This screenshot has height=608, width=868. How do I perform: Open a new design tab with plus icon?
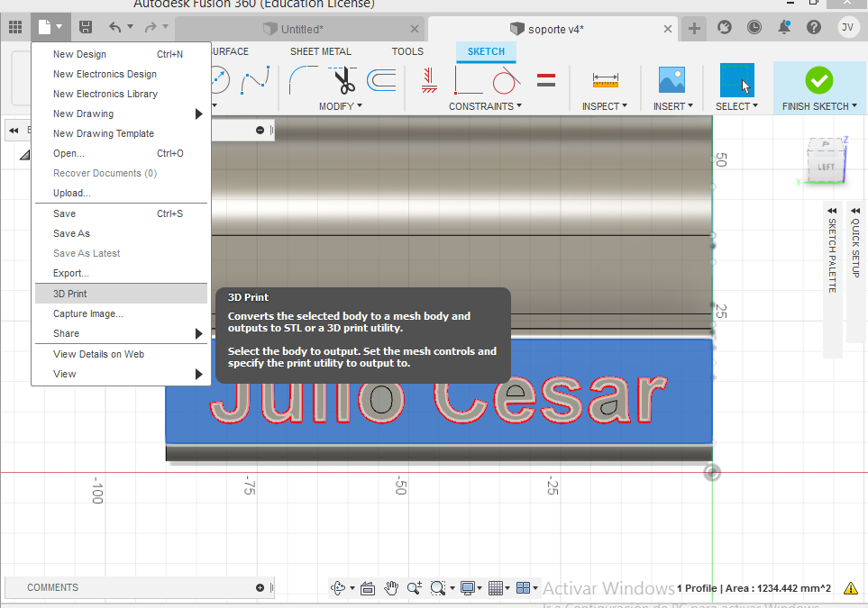(x=694, y=28)
